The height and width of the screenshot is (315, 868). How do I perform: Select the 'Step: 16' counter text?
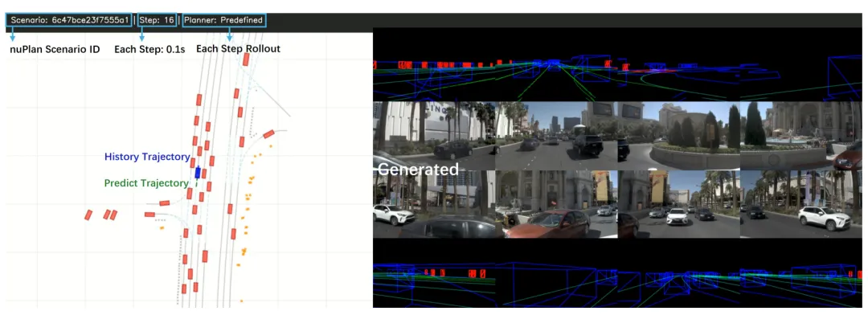click(157, 20)
